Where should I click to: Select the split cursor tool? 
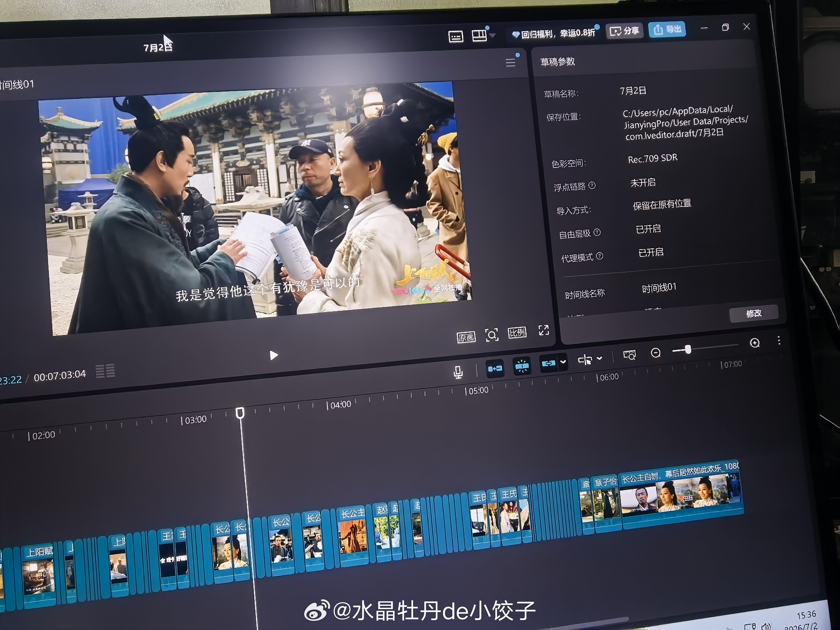(x=585, y=360)
